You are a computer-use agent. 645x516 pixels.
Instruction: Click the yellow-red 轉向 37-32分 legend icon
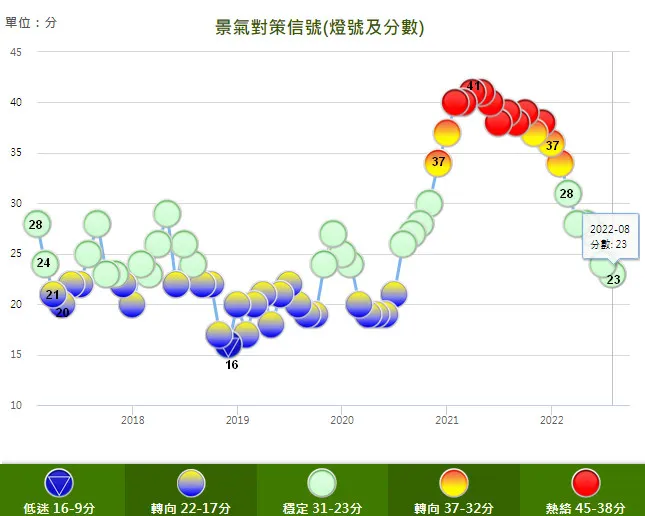coord(454,483)
